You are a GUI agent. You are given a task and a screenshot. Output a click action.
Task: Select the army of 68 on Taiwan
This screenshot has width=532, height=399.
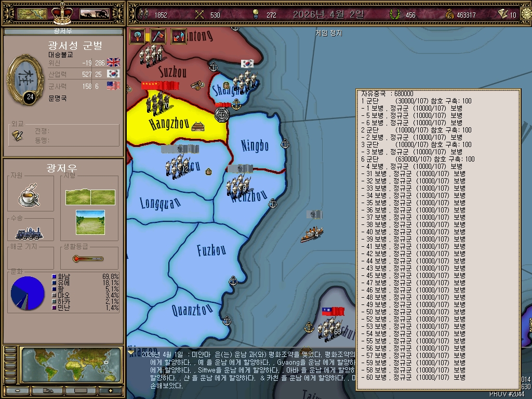point(330,329)
